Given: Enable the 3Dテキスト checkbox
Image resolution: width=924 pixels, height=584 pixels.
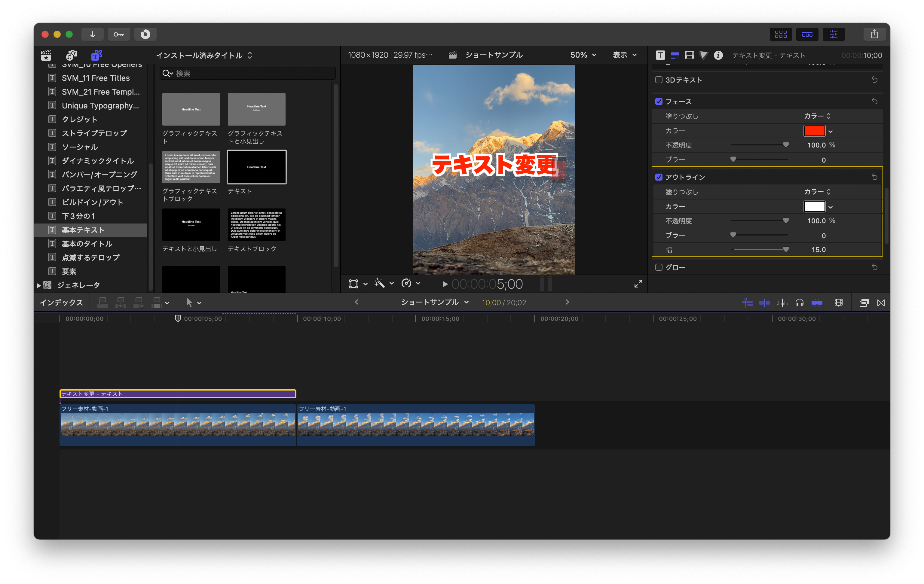Looking at the screenshot, I should coord(659,80).
